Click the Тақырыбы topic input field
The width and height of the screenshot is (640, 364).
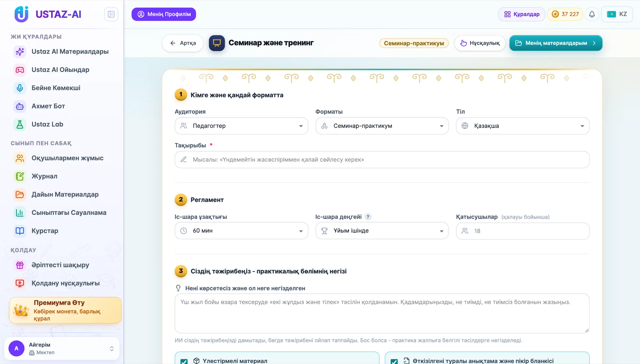tap(382, 160)
